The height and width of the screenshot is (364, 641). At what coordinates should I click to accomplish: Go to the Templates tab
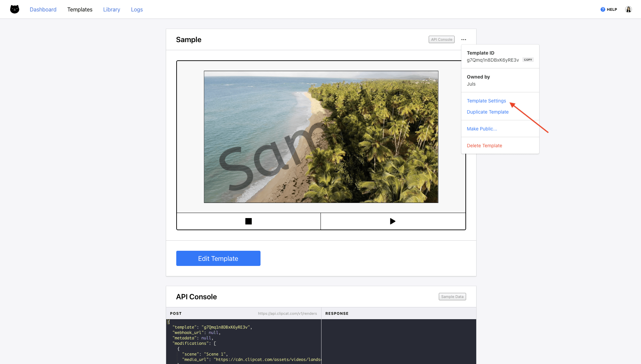80,9
